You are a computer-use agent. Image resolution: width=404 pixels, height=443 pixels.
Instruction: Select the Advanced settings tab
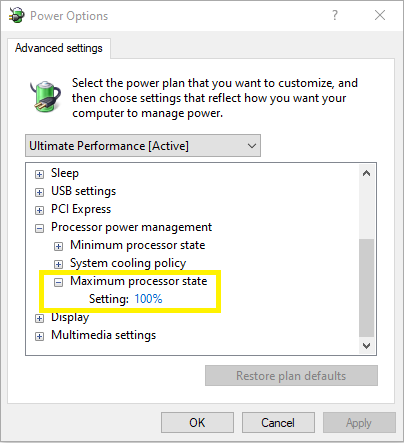tap(59, 48)
